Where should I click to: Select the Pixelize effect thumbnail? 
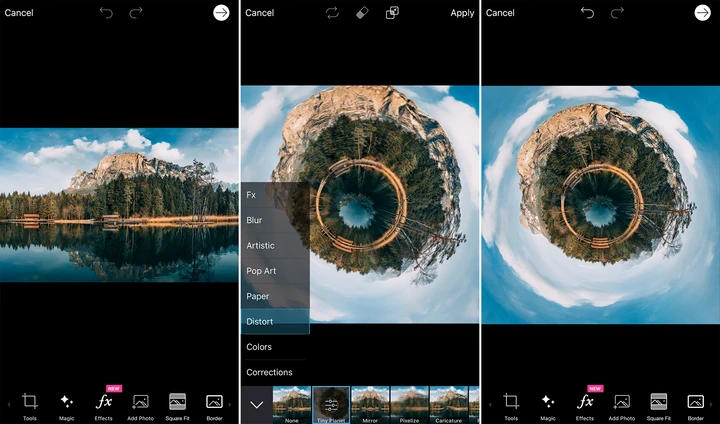pos(409,405)
